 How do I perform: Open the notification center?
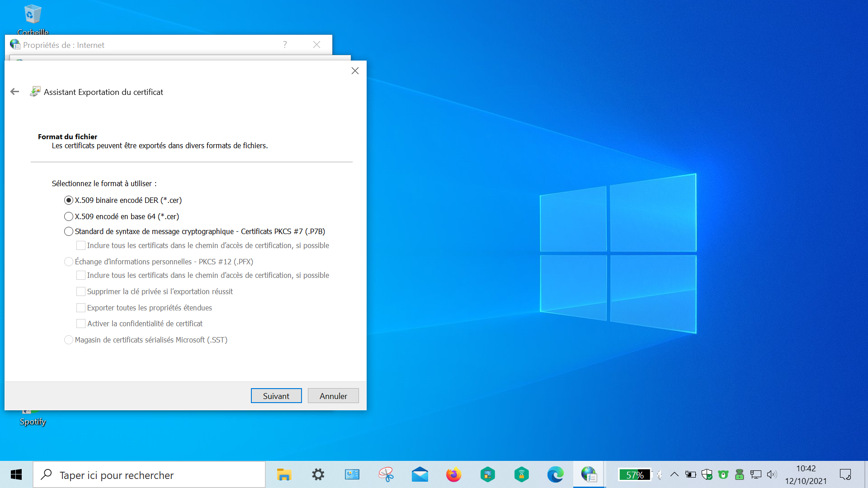point(845,474)
